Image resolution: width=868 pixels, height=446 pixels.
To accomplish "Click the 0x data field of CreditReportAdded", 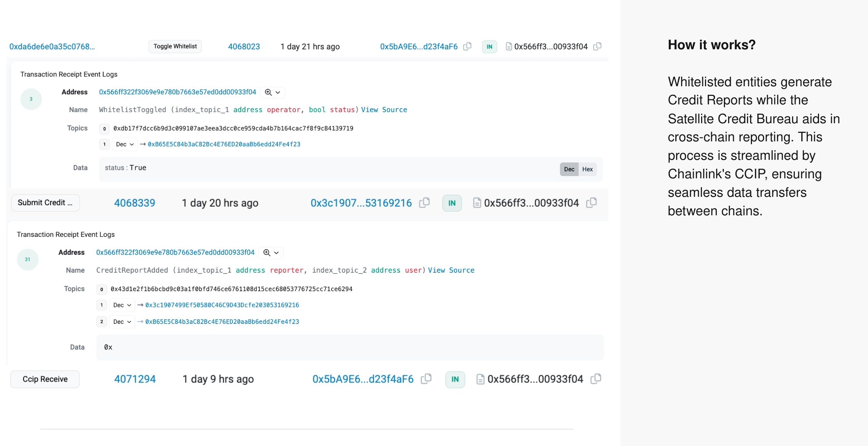I will click(x=350, y=347).
